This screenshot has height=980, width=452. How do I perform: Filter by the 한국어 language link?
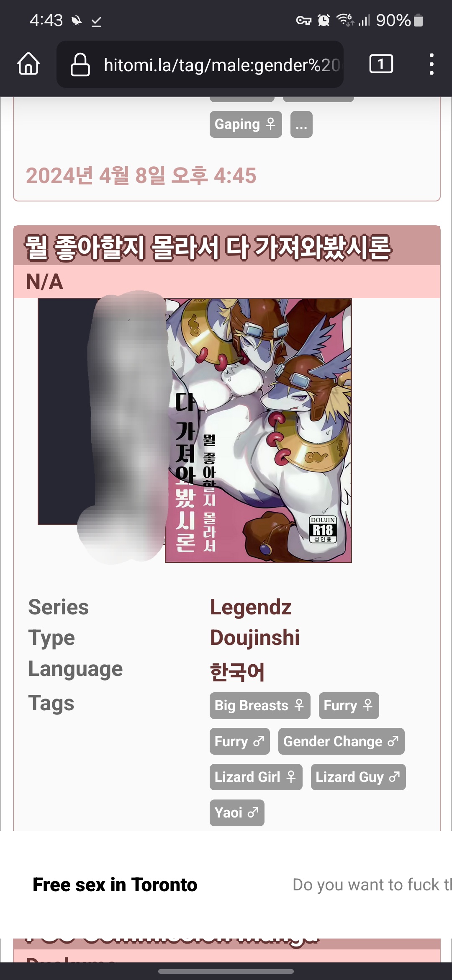[237, 671]
